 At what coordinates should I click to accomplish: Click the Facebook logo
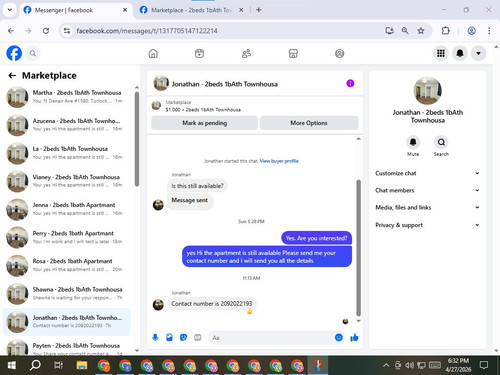[14, 53]
